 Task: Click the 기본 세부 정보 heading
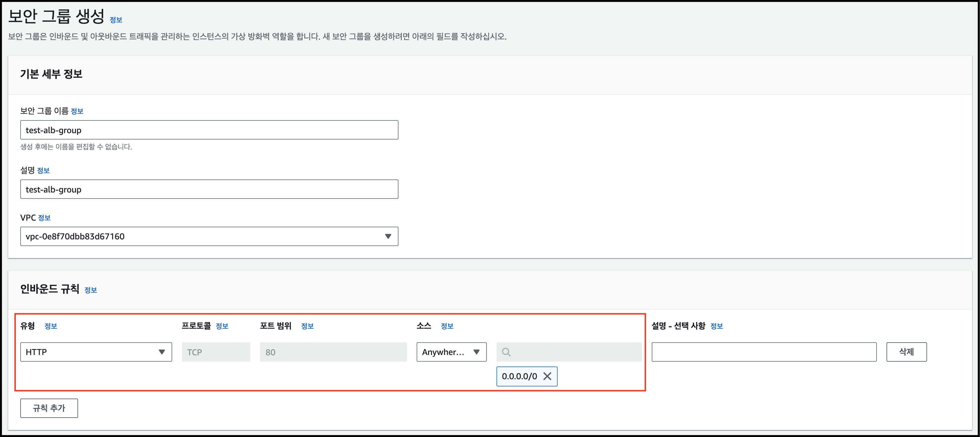point(51,74)
